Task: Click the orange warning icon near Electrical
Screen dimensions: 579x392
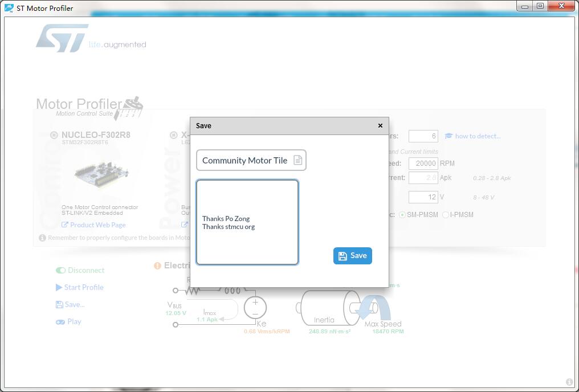Action: [157, 266]
